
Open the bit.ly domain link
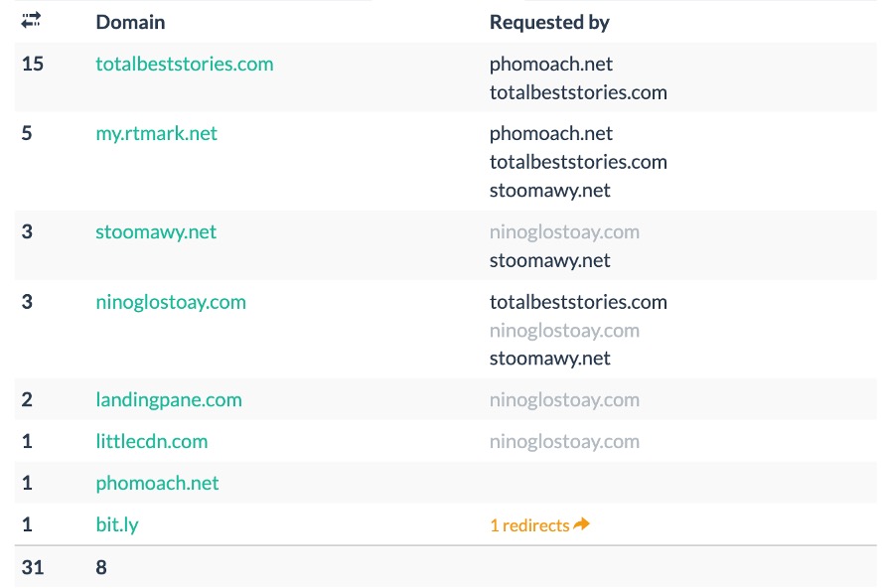(116, 525)
